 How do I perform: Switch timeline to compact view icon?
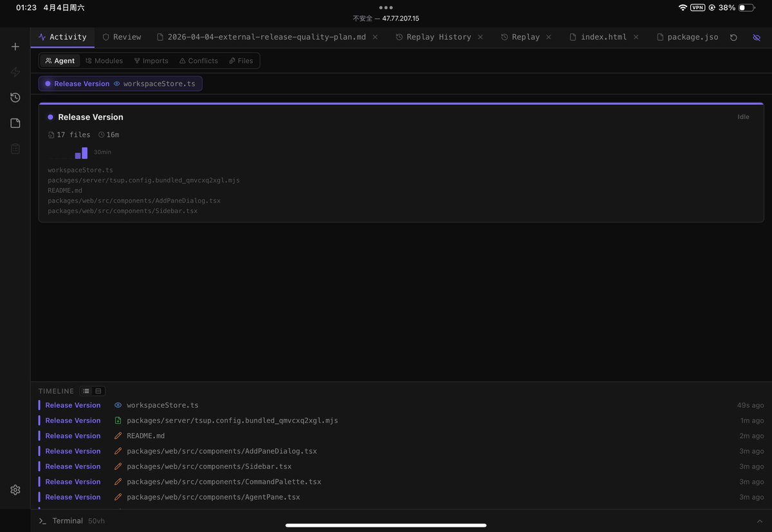pyautogui.click(x=98, y=391)
